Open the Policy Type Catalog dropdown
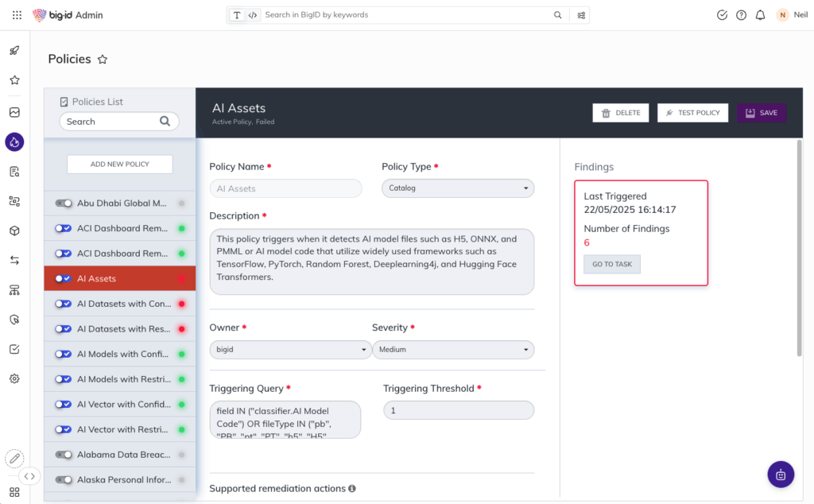 458,188
